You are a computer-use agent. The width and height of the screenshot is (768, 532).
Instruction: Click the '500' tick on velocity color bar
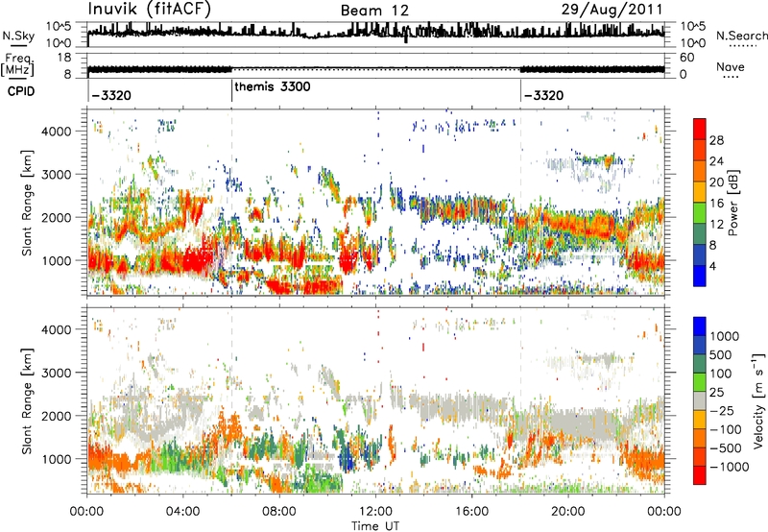(721, 354)
